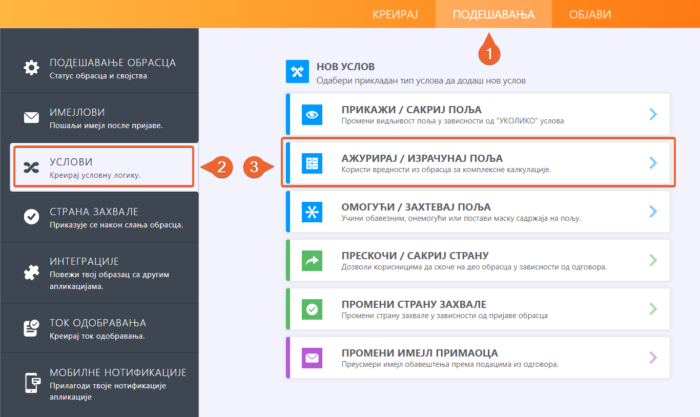Click text 'Промени видљивост поља у зависности од "УКОЛИКО" услова'
This screenshot has width=700, height=417.
[453, 121]
